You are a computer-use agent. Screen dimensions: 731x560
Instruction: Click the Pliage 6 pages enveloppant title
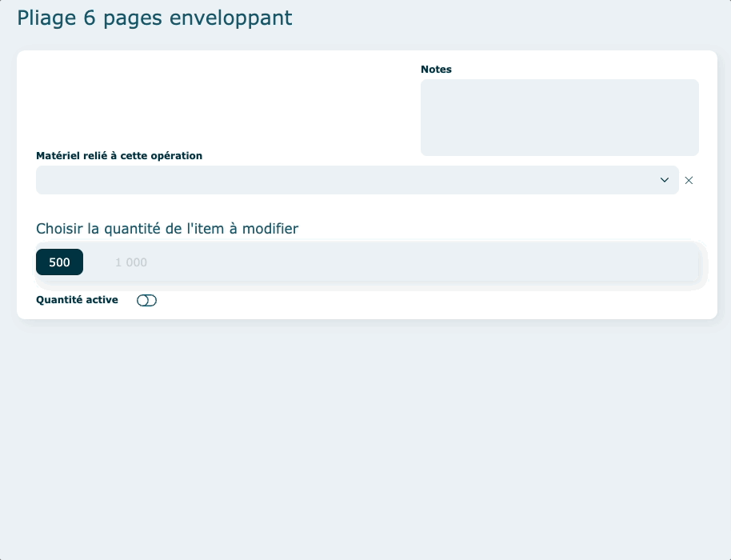(154, 18)
